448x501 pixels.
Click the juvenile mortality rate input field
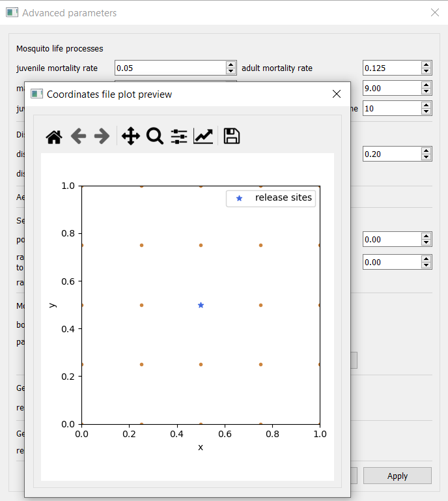click(x=169, y=68)
